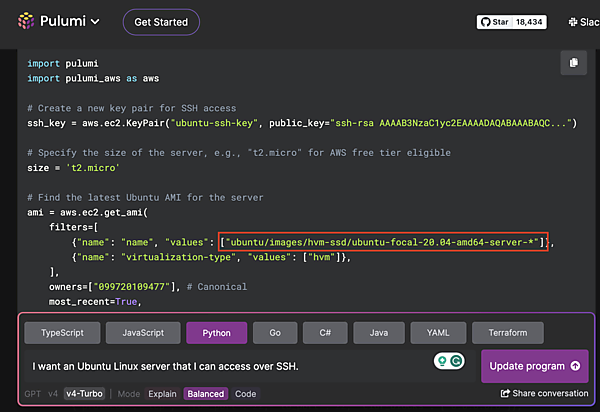Select the v4 GPT model option
600x412 pixels.
click(53, 394)
